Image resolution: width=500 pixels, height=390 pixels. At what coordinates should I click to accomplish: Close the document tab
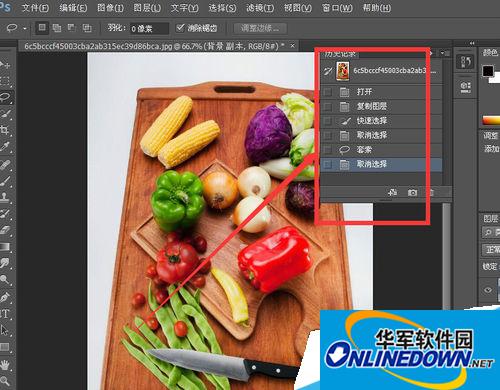click(292, 46)
